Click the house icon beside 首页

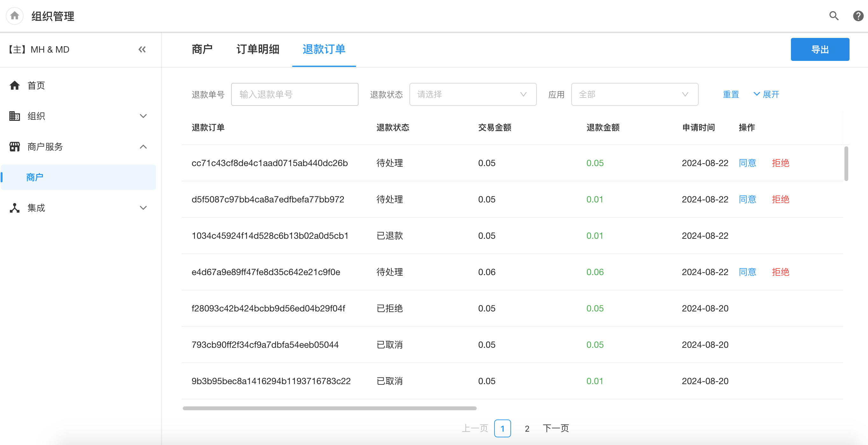[15, 85]
